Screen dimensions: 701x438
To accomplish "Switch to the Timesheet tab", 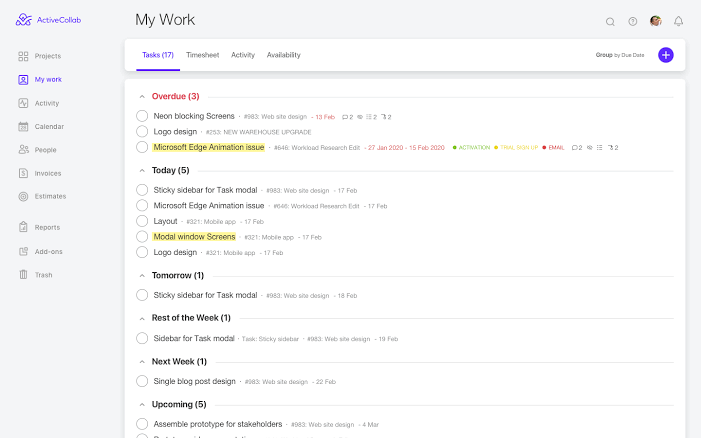I will (x=203, y=55).
